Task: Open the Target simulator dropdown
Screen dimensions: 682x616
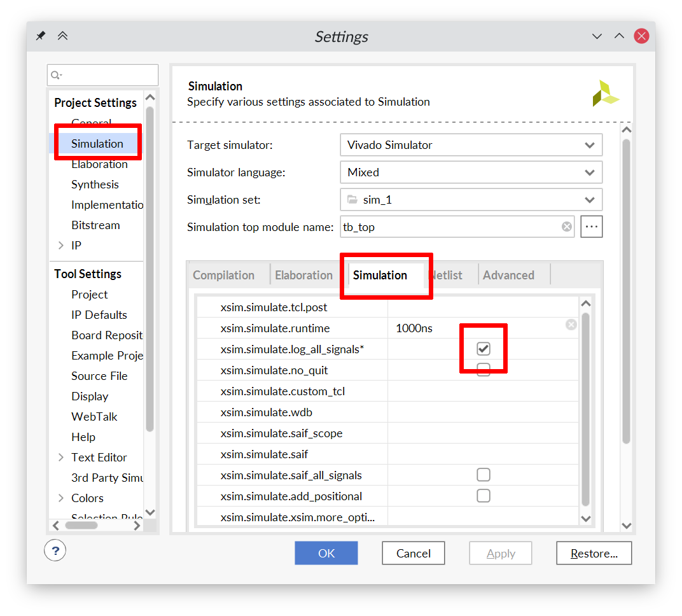Action: 471,145
